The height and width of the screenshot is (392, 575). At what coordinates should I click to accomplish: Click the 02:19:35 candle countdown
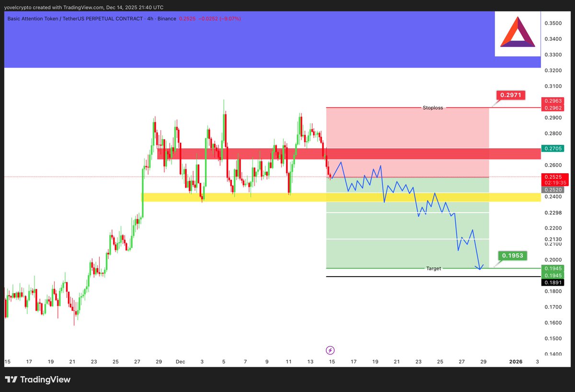[555, 183]
